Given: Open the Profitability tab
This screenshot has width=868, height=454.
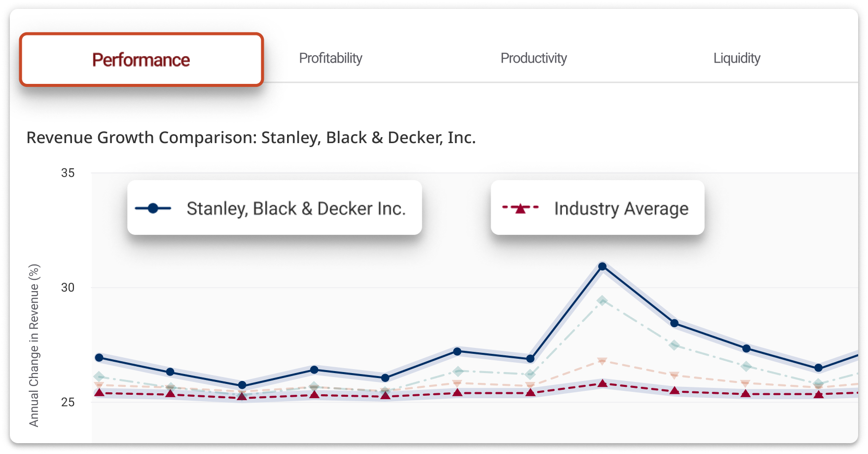Looking at the screenshot, I should click(330, 58).
